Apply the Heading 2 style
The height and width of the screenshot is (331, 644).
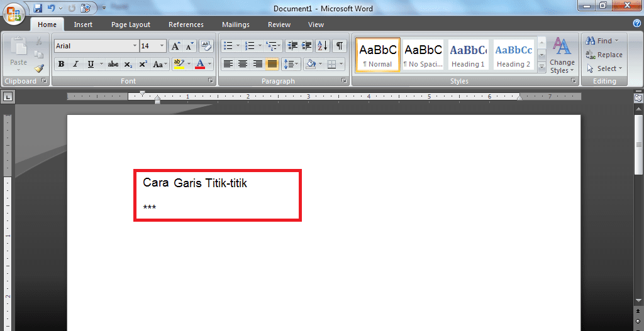click(513, 55)
